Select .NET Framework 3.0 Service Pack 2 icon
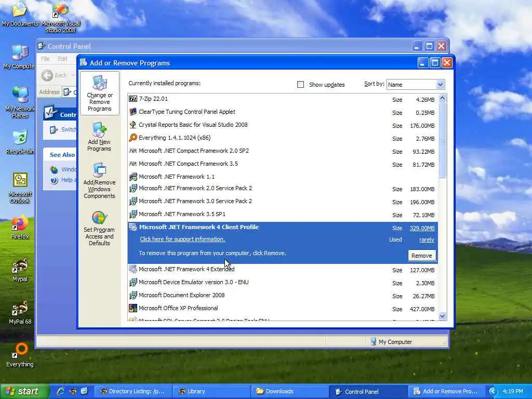532x399 pixels. coord(133,201)
